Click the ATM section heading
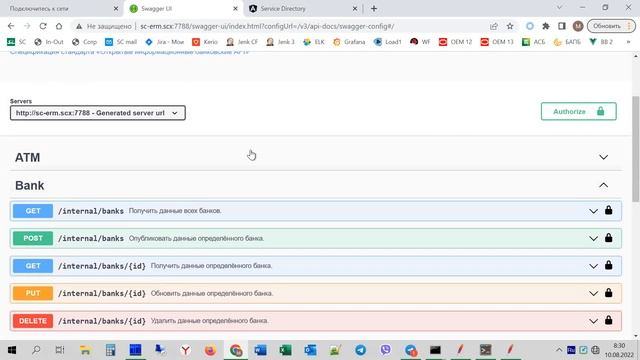 (27, 158)
